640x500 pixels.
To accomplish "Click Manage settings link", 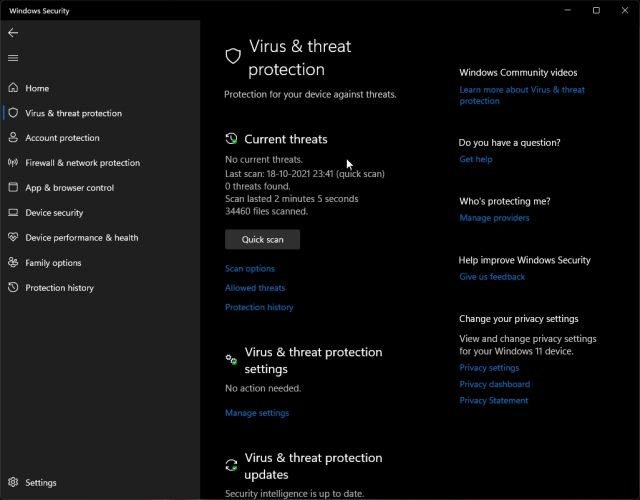I will tap(257, 413).
